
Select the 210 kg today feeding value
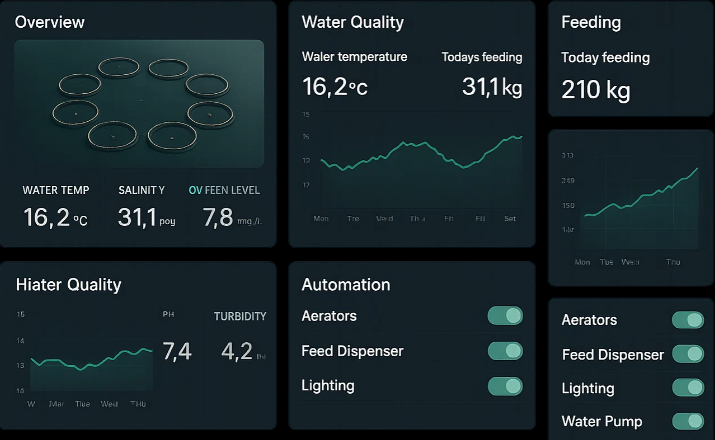pyautogui.click(x=596, y=91)
